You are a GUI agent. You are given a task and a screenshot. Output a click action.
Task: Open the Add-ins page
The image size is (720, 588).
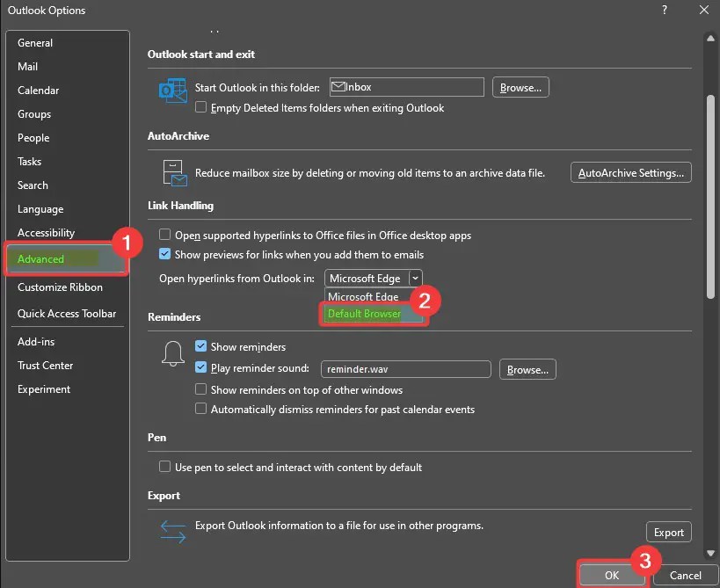coord(36,342)
